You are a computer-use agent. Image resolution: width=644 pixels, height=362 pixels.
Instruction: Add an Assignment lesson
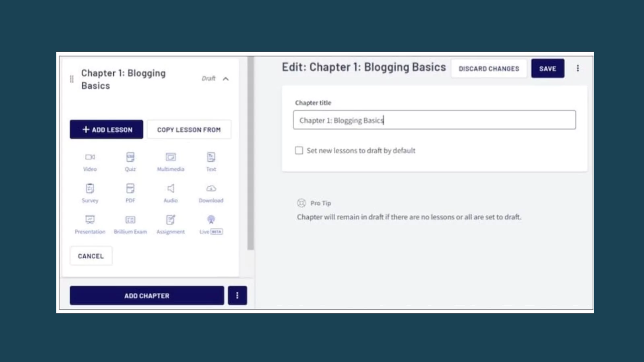pyautogui.click(x=171, y=225)
